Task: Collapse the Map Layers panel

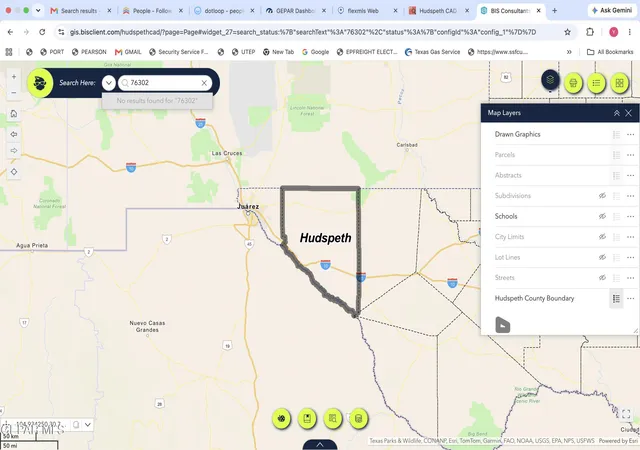Action: click(x=617, y=113)
